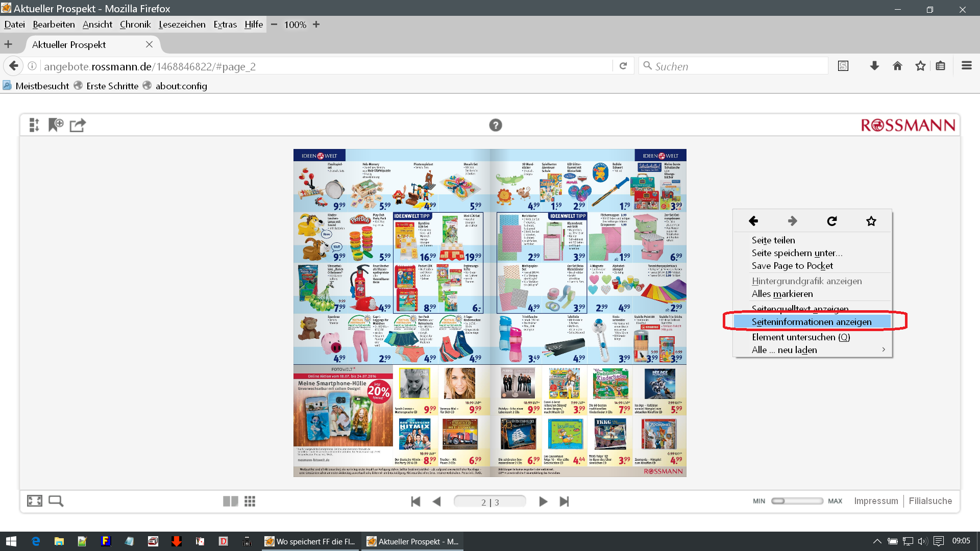980x551 pixels.
Task: Click 'Seite speichern unter...' menu entry
Action: tap(797, 253)
